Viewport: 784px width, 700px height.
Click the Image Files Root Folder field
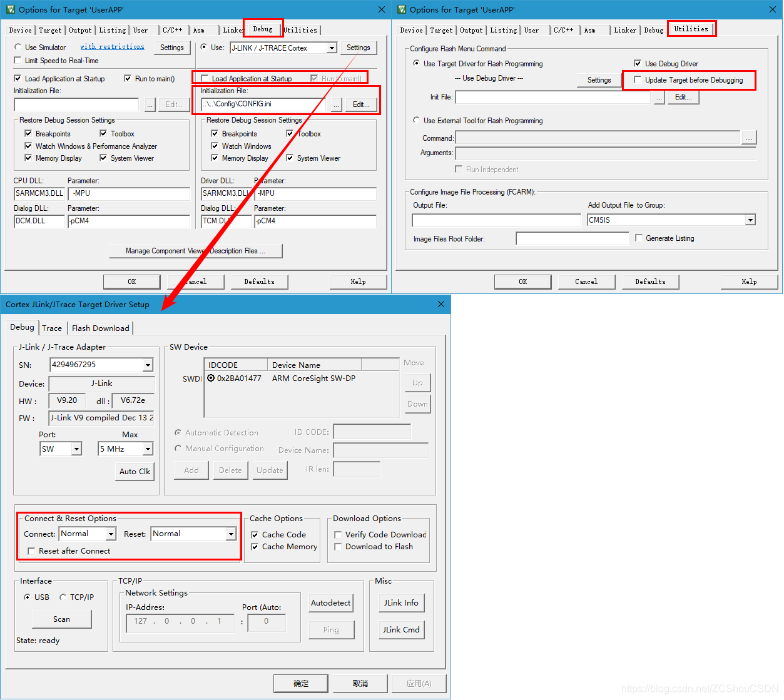coord(573,238)
